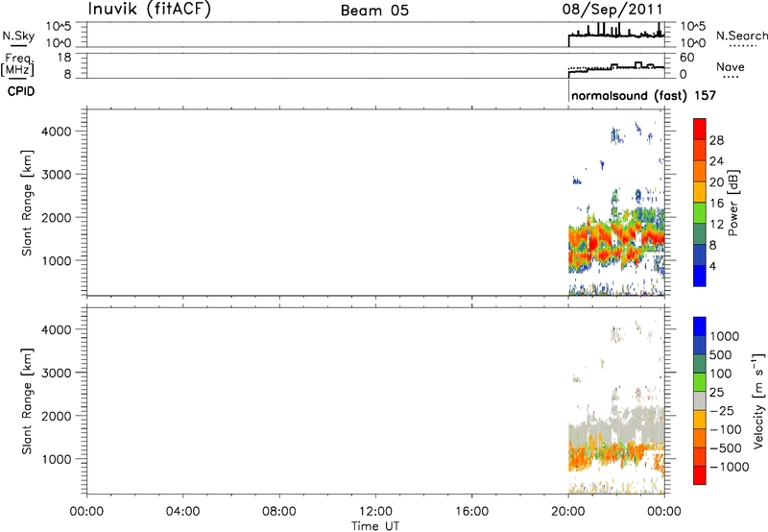Click the 'Time UT' axis label
Viewport: 768px width, 532px height.
click(x=375, y=526)
